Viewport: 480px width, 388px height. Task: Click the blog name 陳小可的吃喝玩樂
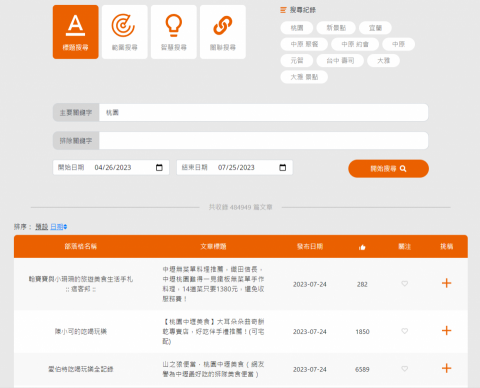click(81, 331)
